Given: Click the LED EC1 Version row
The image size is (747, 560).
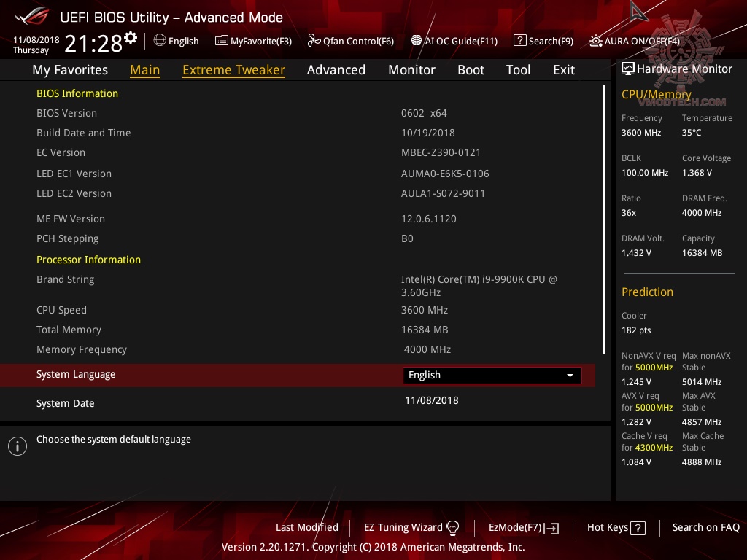Looking at the screenshot, I should [298, 174].
